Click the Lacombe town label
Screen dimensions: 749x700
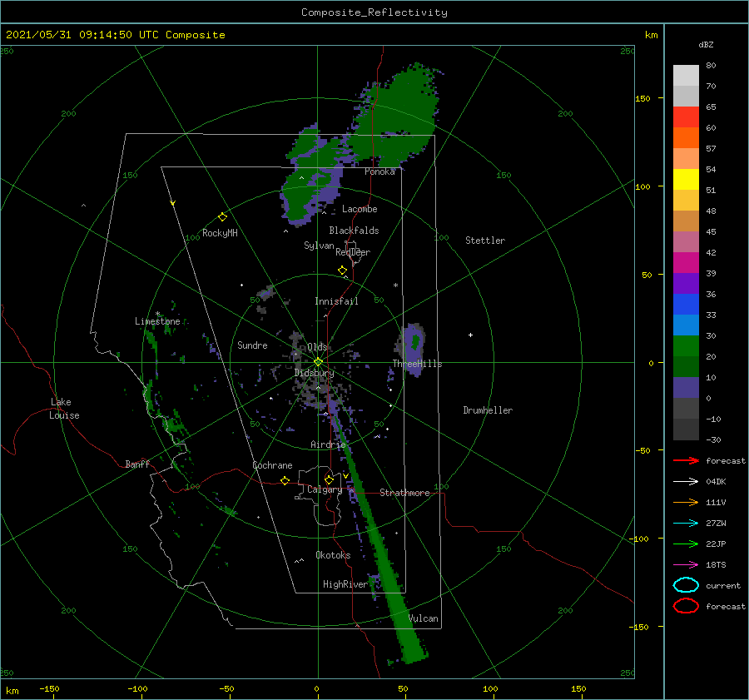[x=360, y=209]
